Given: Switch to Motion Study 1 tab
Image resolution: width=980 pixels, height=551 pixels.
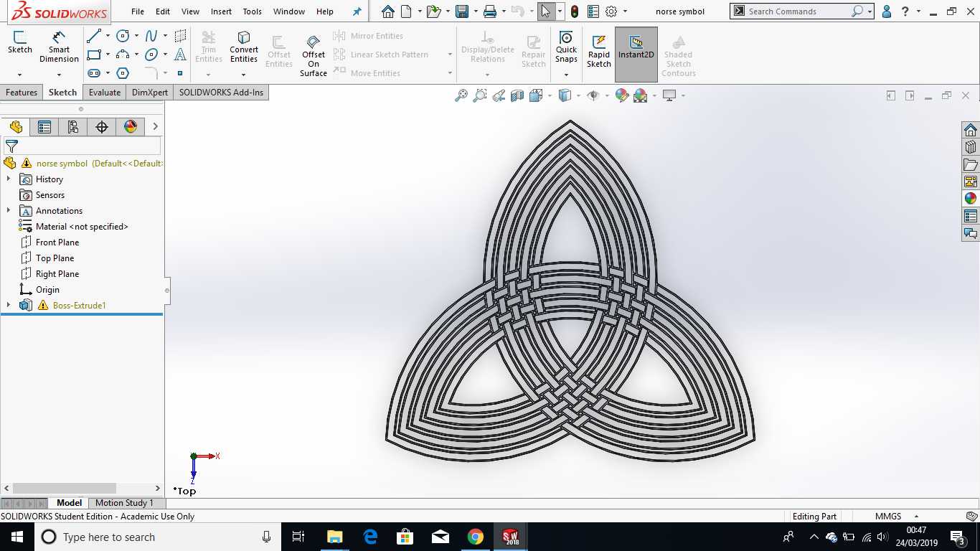Looking at the screenshot, I should (124, 503).
